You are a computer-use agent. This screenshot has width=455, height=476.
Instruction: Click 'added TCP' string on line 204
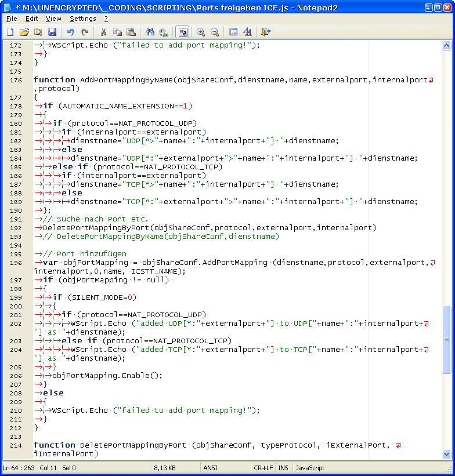(x=161, y=350)
